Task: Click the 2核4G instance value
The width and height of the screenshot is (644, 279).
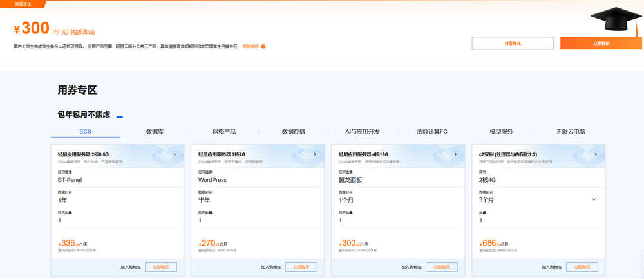Action: (488, 180)
